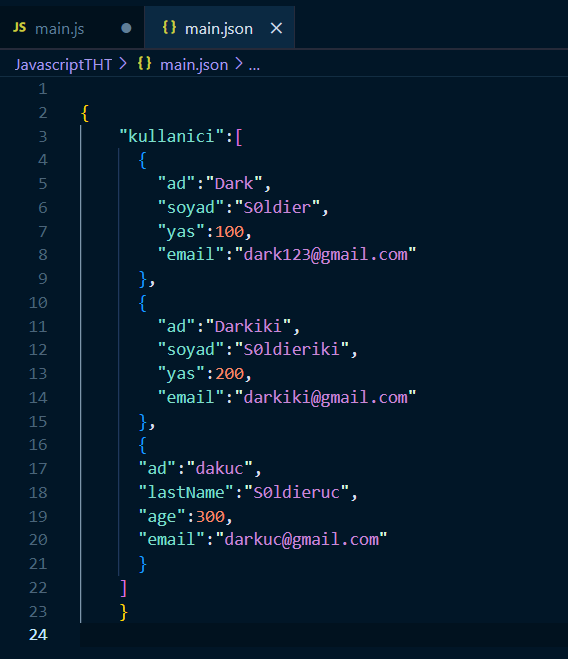Click "darkuc@gmail.com" email value
This screenshot has width=568, height=659.
pos(301,540)
